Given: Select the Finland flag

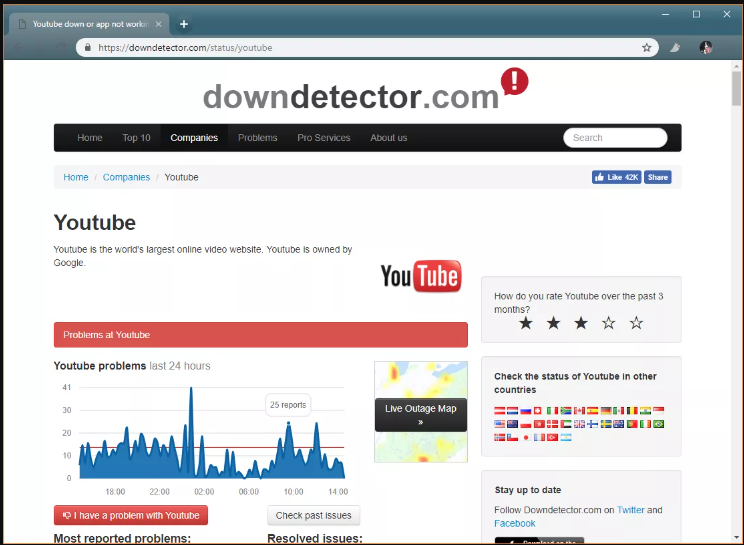Looking at the screenshot, I should pyautogui.click(x=593, y=424).
